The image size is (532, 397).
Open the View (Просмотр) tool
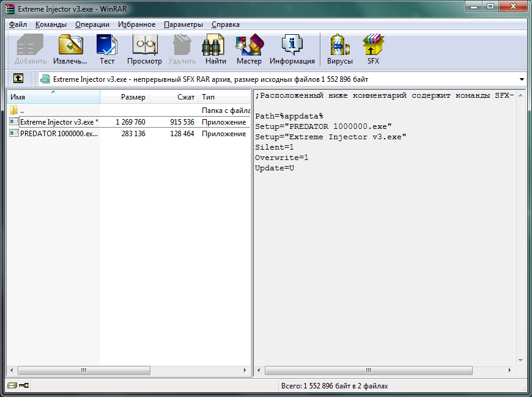[x=144, y=49]
